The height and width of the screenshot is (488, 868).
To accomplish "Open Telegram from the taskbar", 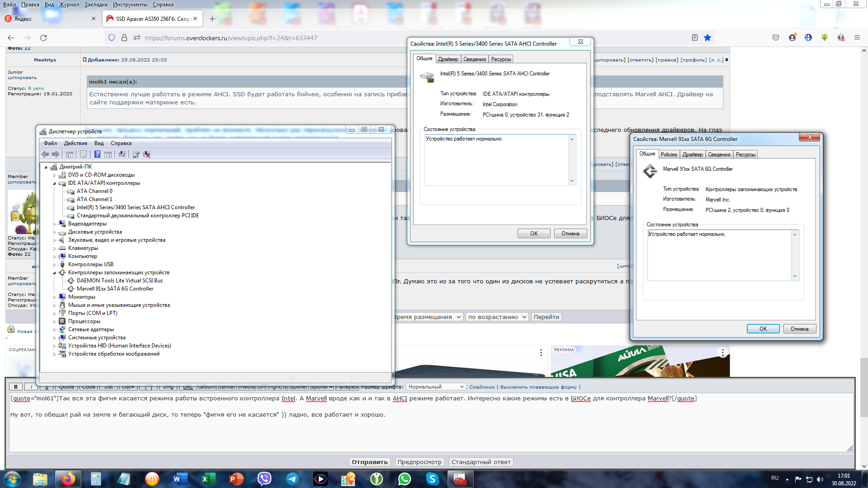I will click(x=292, y=479).
